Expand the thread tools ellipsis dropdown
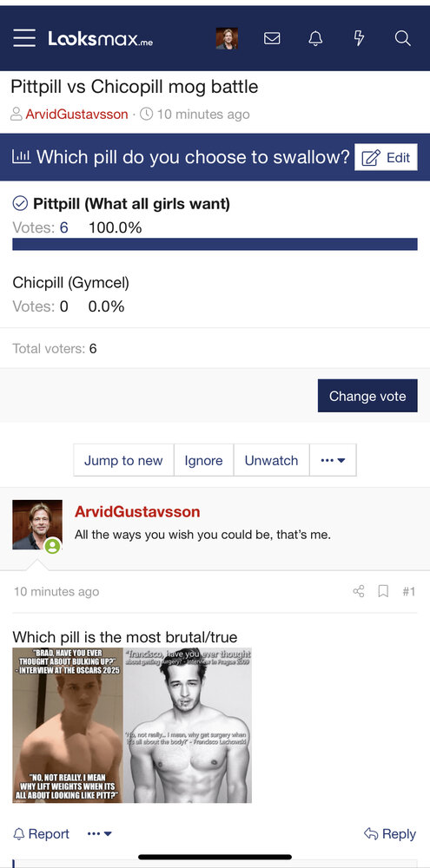The width and height of the screenshot is (430, 868). [x=333, y=460]
